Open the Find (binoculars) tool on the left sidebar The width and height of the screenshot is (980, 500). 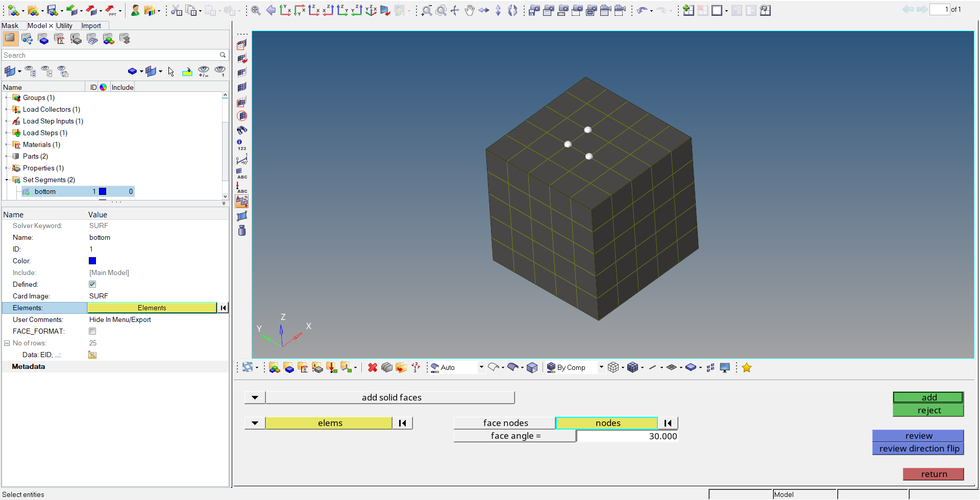pyautogui.click(x=241, y=130)
